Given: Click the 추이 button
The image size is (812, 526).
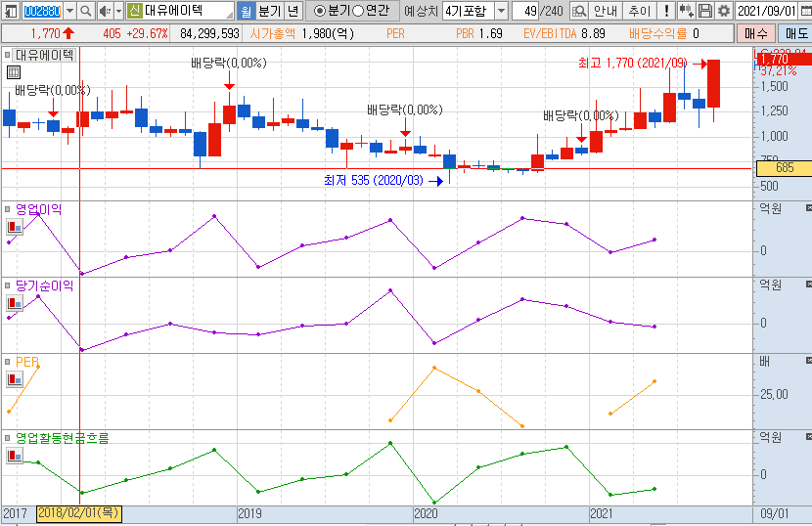Looking at the screenshot, I should coord(640,11).
